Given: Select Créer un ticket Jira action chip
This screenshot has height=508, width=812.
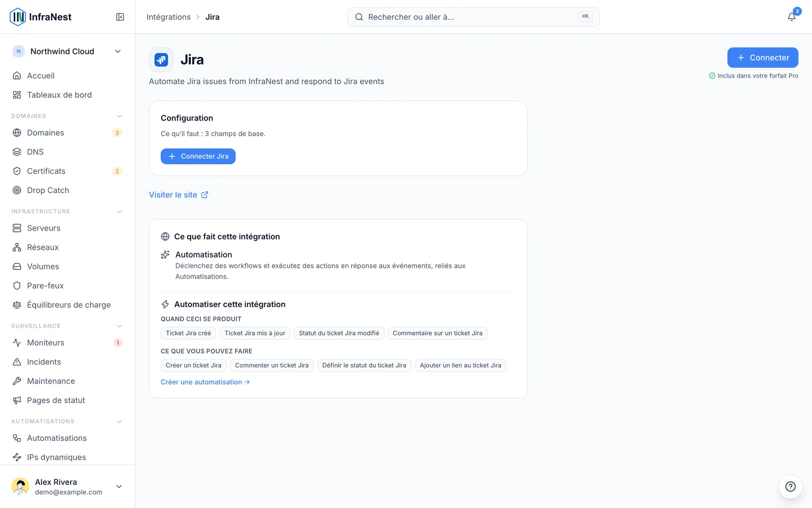Looking at the screenshot, I should tap(193, 365).
